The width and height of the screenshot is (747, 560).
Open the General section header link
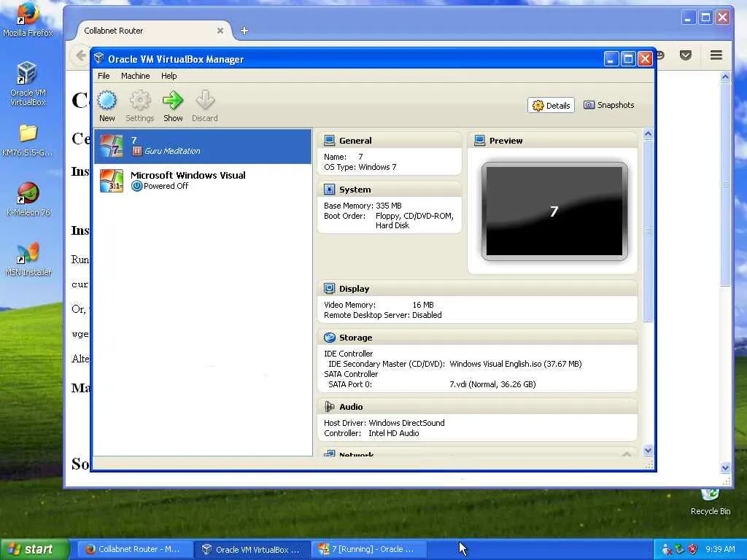tap(355, 141)
